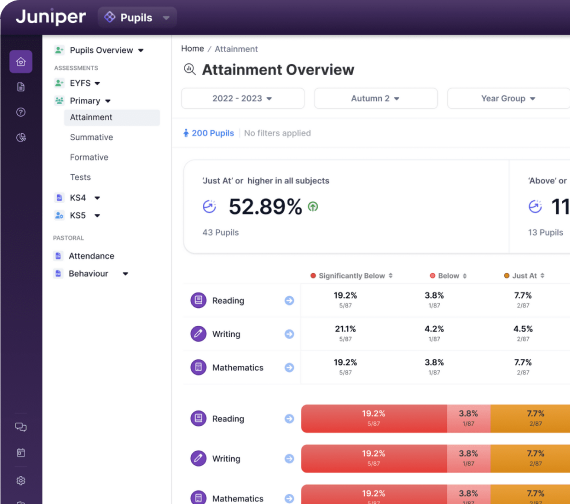Click the Attainment breadcrumb

click(236, 49)
